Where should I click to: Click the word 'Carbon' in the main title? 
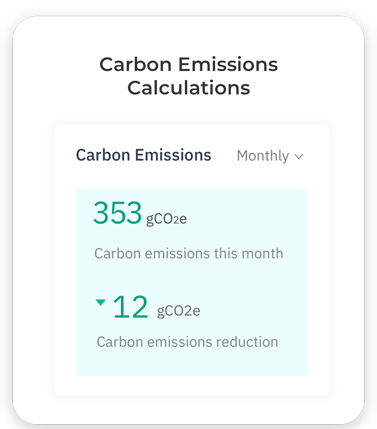[136, 64]
